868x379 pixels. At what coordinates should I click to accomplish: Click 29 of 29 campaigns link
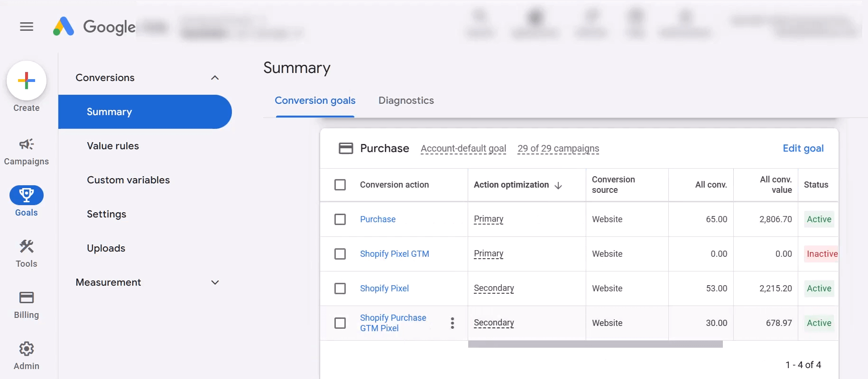[558, 148]
